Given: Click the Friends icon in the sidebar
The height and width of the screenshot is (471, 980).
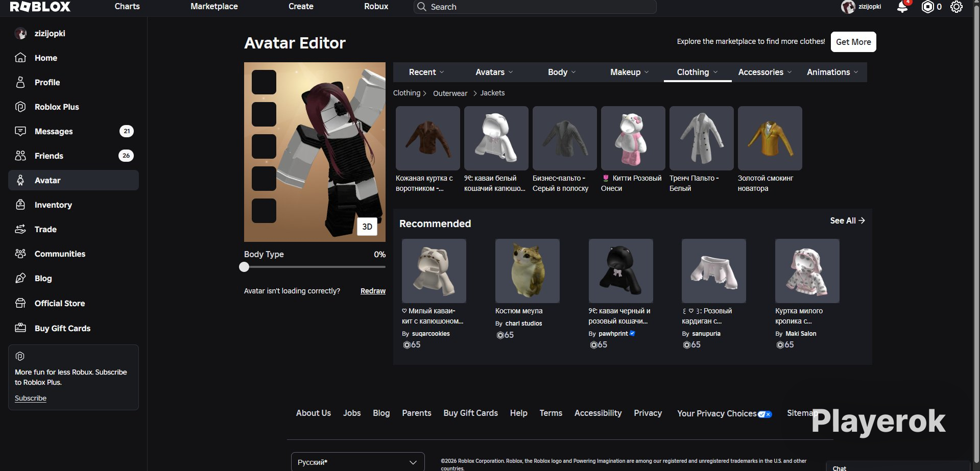Looking at the screenshot, I should 20,156.
